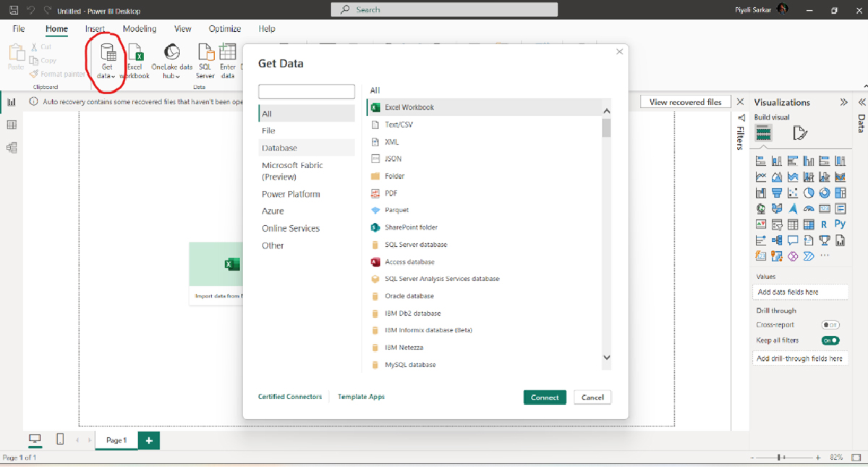The height and width of the screenshot is (467, 868).
Task: Switch to the Optimize ribbon tab
Action: tap(225, 29)
